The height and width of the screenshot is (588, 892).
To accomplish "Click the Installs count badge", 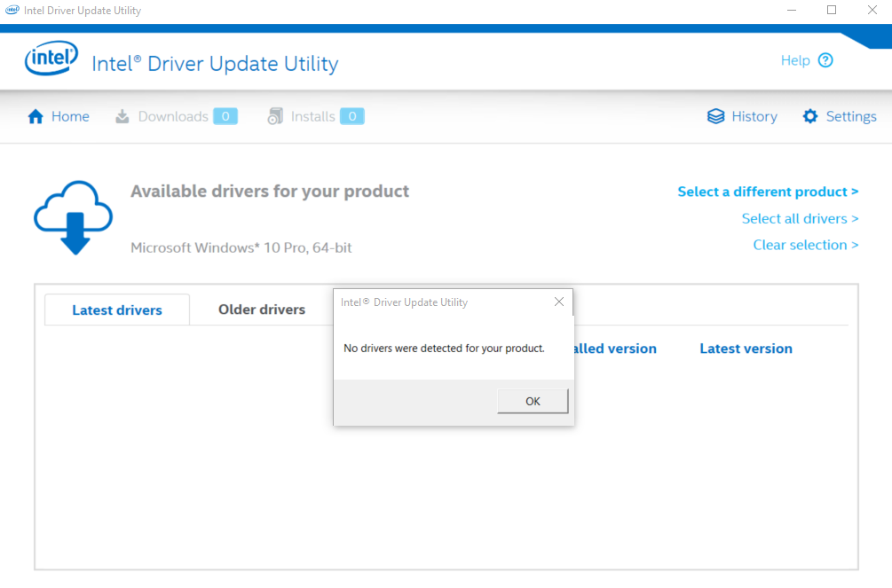I will 352,116.
